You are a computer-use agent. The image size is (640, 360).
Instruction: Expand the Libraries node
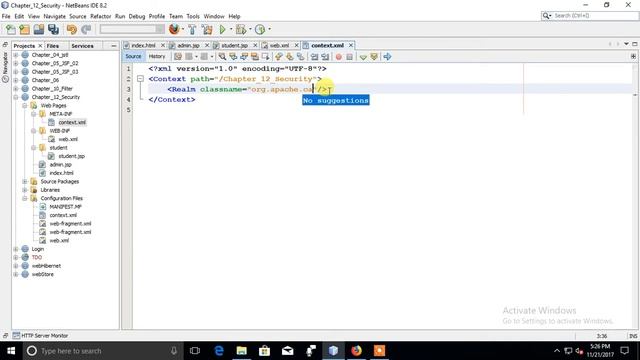click(25, 190)
